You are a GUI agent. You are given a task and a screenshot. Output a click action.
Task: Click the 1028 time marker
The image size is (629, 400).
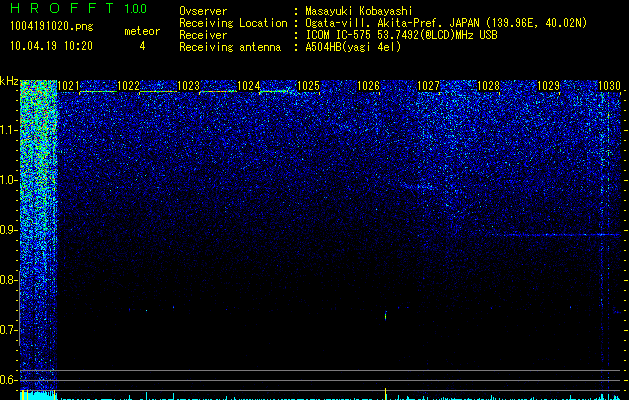click(x=489, y=86)
